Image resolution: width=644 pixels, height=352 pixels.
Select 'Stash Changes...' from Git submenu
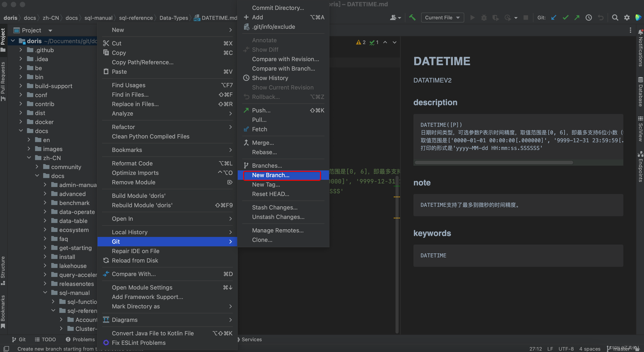[275, 207]
